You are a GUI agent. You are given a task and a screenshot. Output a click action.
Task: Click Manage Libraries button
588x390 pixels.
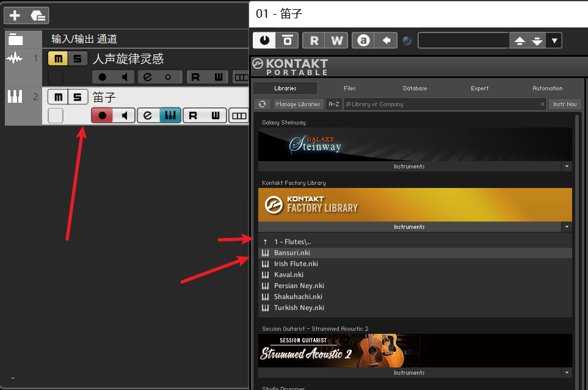tap(298, 104)
